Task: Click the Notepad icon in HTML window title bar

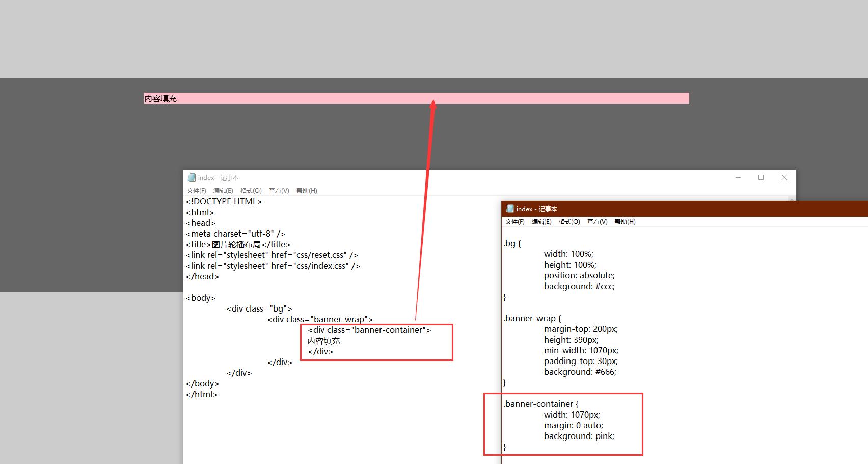Action: coord(192,177)
